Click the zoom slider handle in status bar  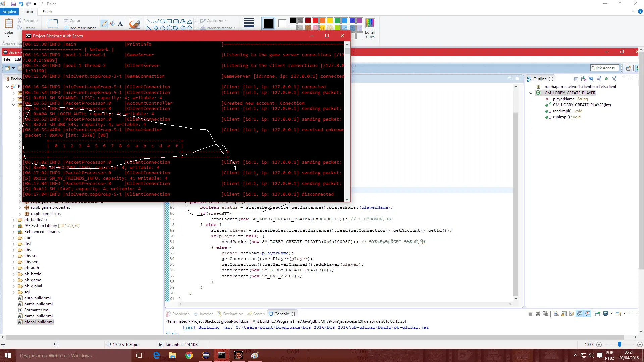coord(620,344)
